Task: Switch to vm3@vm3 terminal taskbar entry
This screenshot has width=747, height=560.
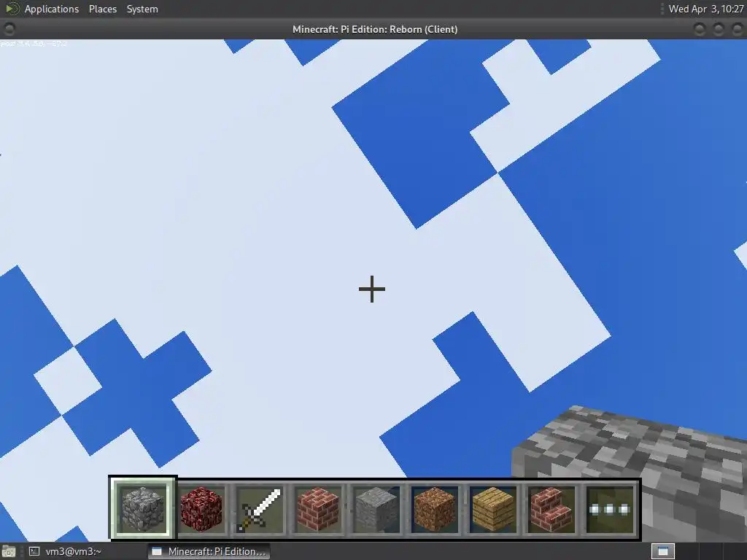Action: (65, 551)
